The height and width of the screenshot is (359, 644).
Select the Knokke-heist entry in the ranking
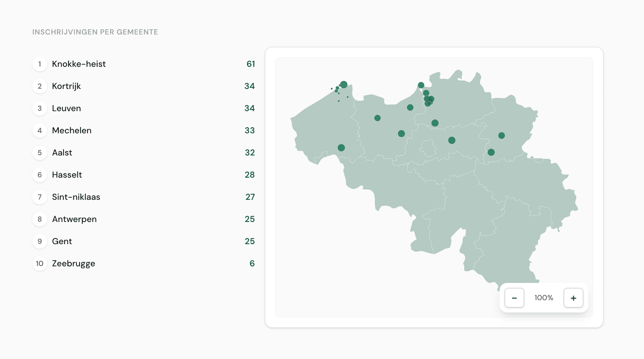pyautogui.click(x=79, y=64)
